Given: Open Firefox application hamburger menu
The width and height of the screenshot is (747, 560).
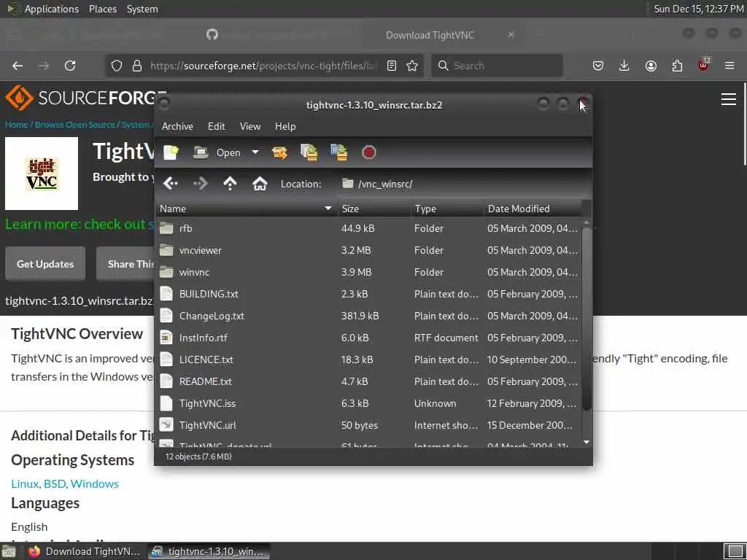Looking at the screenshot, I should tap(729, 66).
